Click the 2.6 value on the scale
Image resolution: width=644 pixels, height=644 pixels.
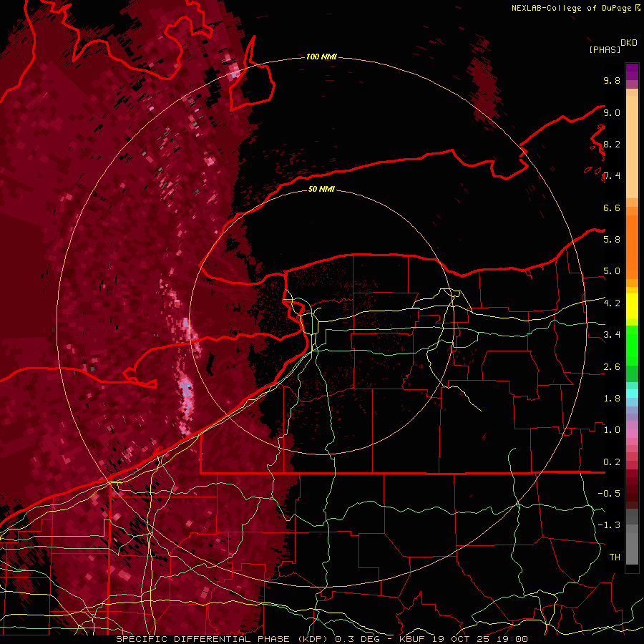point(612,367)
